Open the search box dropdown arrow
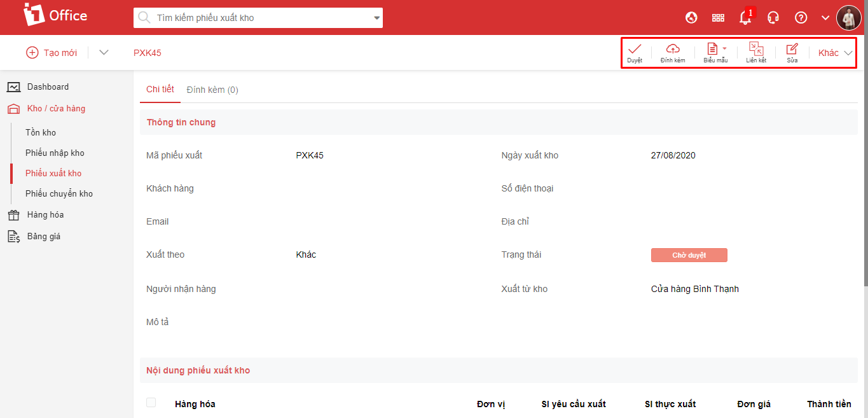Viewport: 868px width, 418px height. click(376, 18)
